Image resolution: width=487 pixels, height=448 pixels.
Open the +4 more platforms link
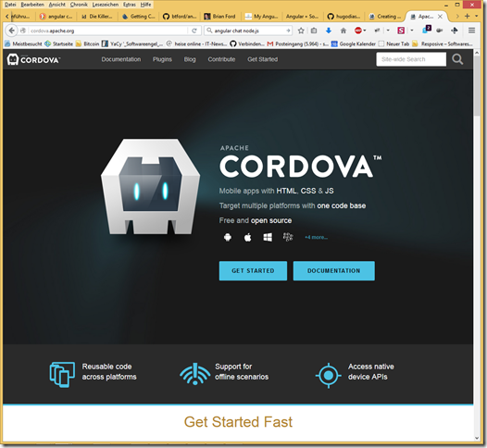tap(316, 237)
